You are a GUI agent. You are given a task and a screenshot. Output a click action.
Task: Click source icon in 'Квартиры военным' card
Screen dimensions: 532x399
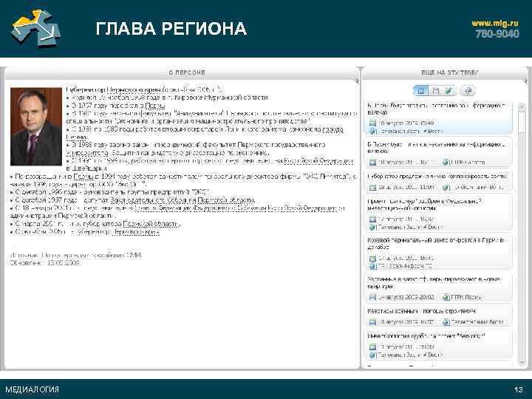(x=446, y=321)
